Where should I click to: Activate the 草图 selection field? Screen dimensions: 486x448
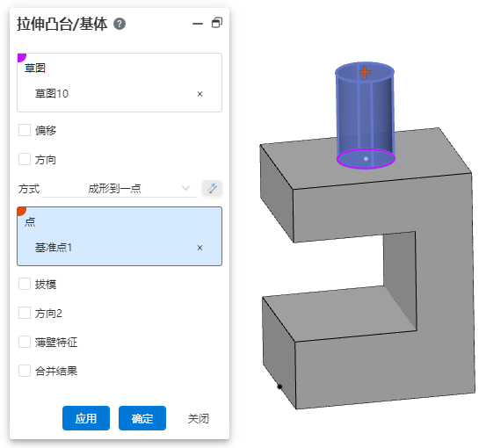(x=120, y=83)
